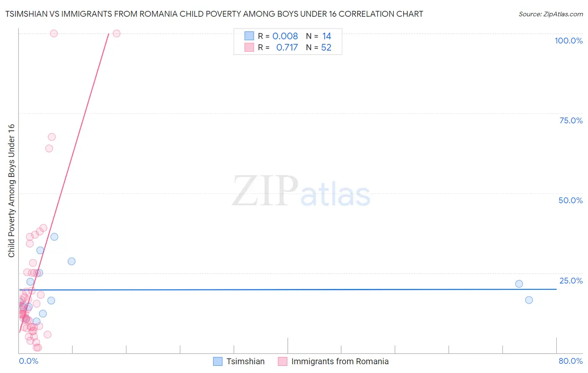Click the pink swatch beside R = 0.717
Image resolution: width=588 pixels, height=373 pixels.
[x=249, y=47]
